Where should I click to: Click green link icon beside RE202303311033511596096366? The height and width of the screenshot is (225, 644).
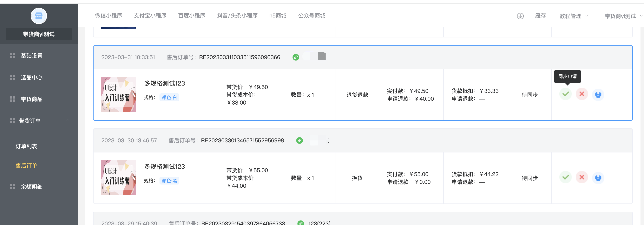(295, 57)
